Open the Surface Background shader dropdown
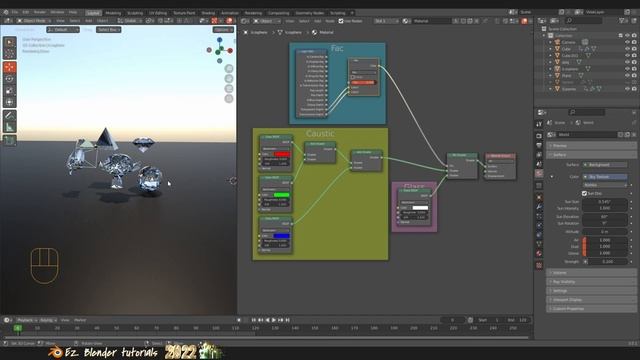This screenshot has height=360, width=640. point(605,165)
